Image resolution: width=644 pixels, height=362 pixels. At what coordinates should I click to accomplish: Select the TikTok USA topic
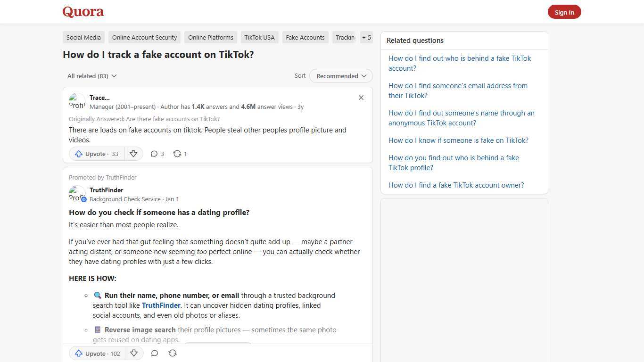259,37
